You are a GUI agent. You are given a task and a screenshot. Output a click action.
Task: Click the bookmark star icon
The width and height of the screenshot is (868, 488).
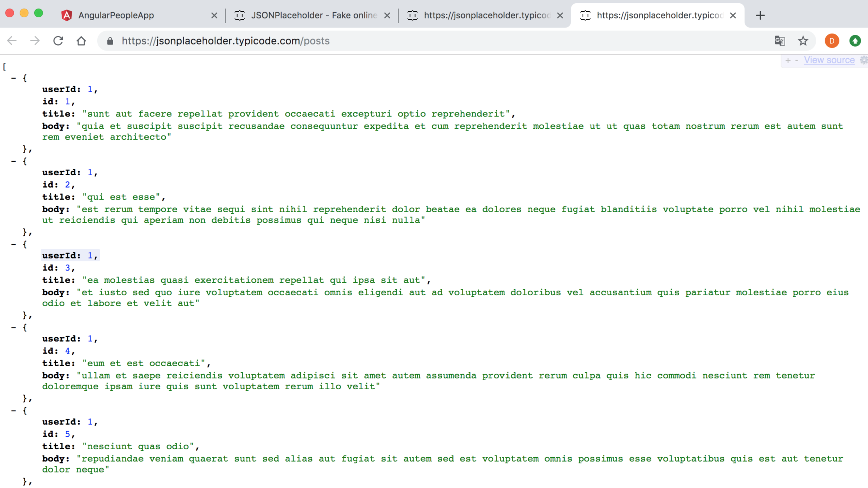pyautogui.click(x=803, y=40)
